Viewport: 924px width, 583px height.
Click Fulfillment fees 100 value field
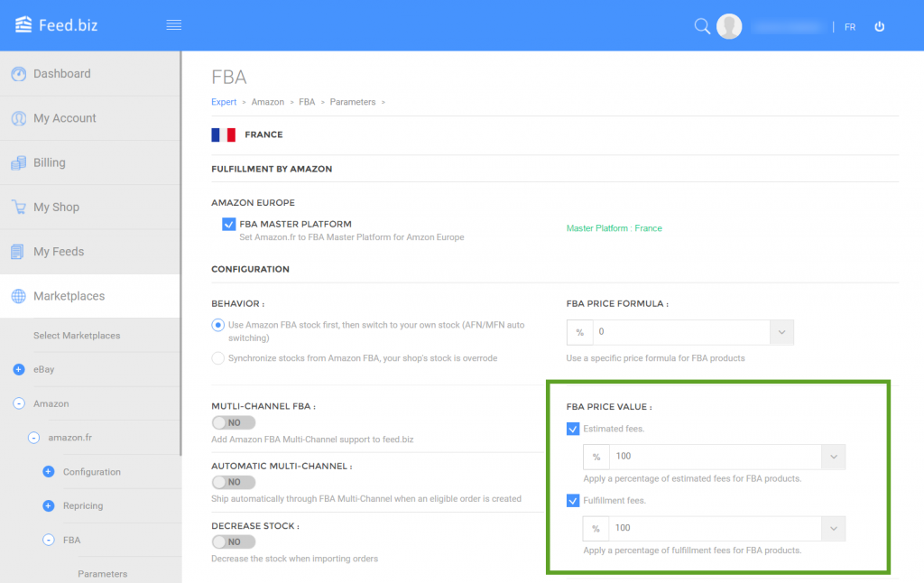[715, 529]
